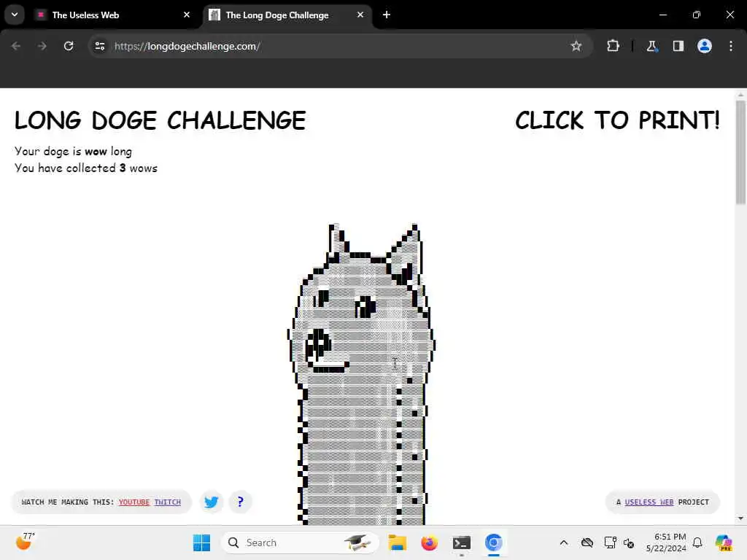Open the Copilot preview icon

pyautogui.click(x=724, y=542)
